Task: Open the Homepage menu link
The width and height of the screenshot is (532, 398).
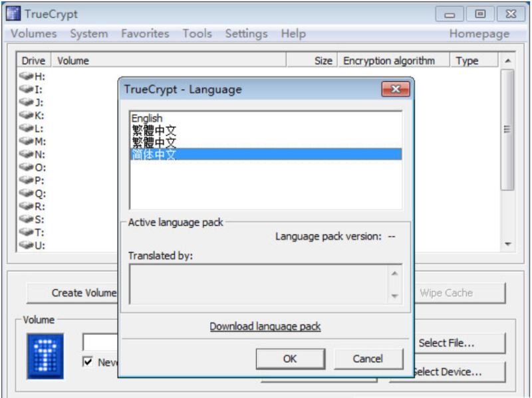Action: coord(479,34)
